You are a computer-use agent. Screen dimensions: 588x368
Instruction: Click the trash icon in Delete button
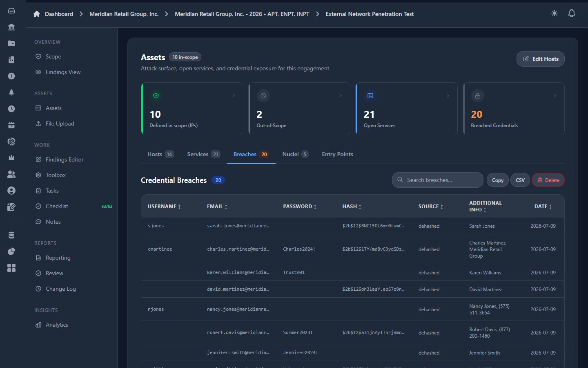pyautogui.click(x=540, y=180)
